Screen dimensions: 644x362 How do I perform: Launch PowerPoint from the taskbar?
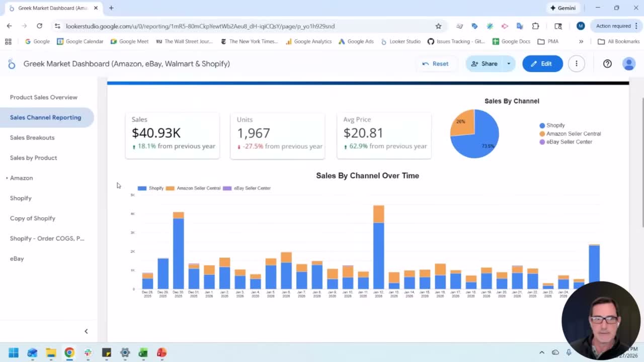(161, 352)
